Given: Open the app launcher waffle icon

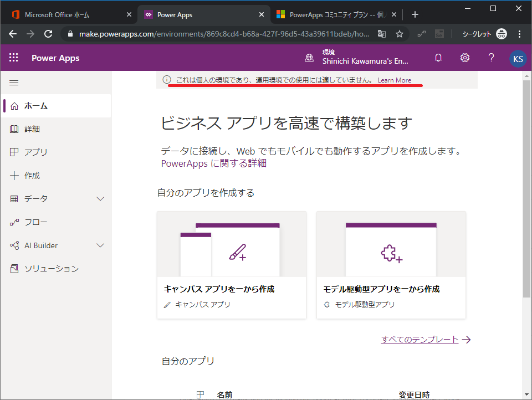Looking at the screenshot, I should [13, 58].
